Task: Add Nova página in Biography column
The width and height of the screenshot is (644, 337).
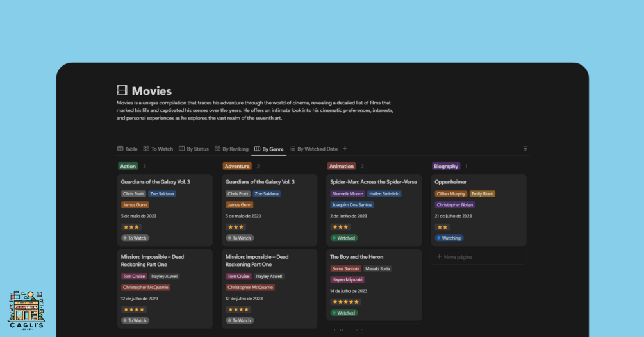Action: (479, 257)
